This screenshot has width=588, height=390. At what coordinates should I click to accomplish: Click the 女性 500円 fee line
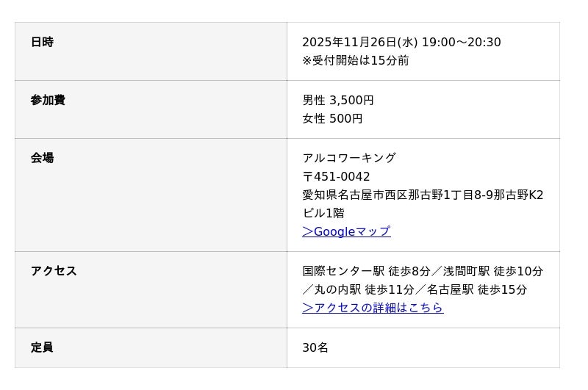(x=332, y=119)
